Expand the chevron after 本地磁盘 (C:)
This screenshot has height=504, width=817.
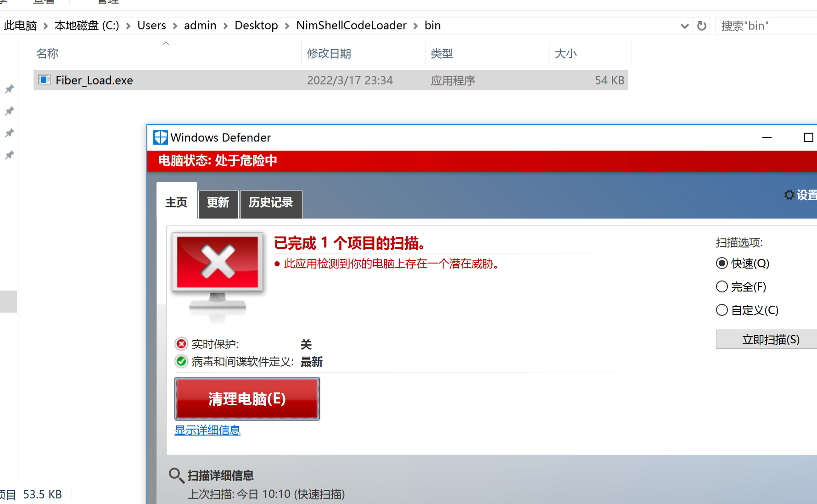(128, 26)
